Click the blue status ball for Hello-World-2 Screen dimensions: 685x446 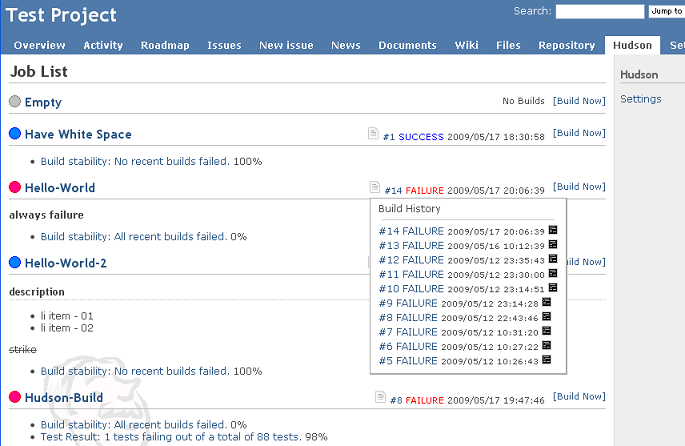(15, 262)
